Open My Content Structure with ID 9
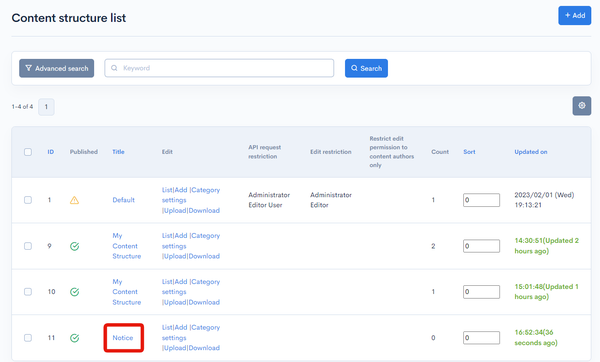This screenshot has width=600, height=362. (x=127, y=246)
